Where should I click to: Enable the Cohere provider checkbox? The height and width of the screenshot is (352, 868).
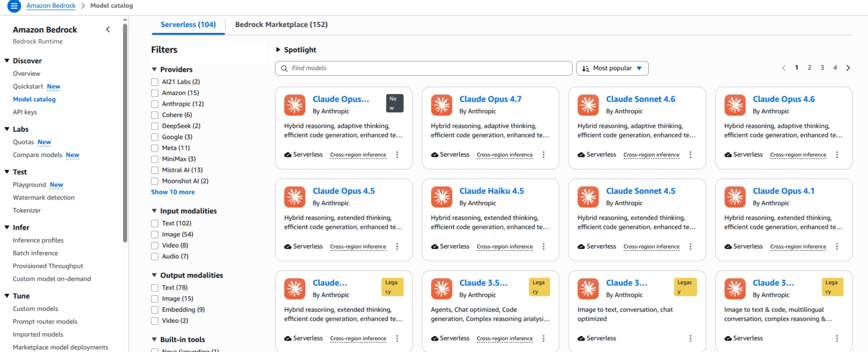[x=155, y=115]
